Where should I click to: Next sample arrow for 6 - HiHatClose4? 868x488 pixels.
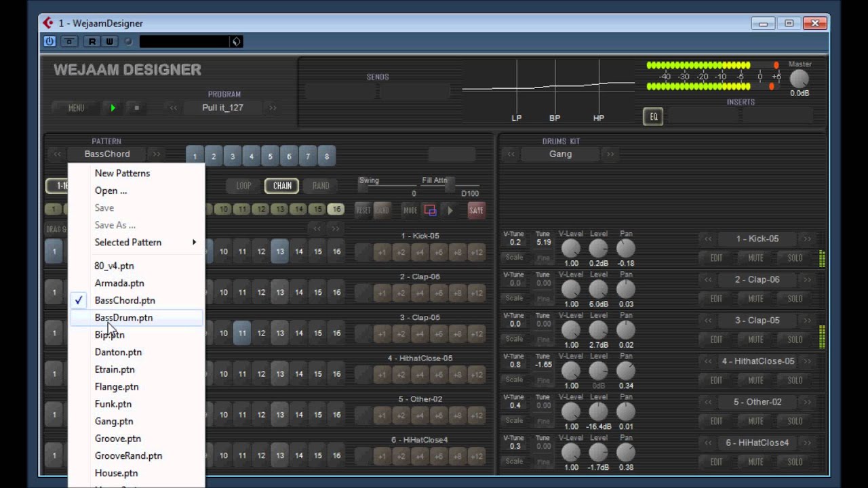pyautogui.click(x=807, y=443)
